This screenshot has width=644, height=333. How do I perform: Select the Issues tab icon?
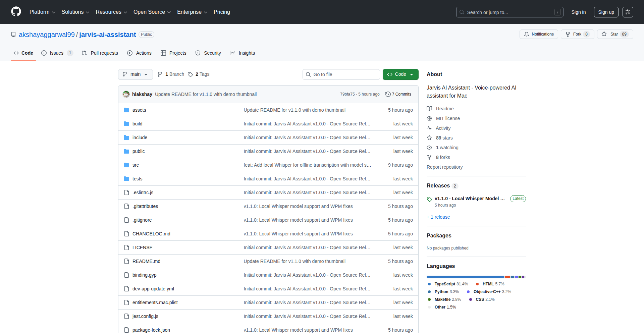[44, 53]
